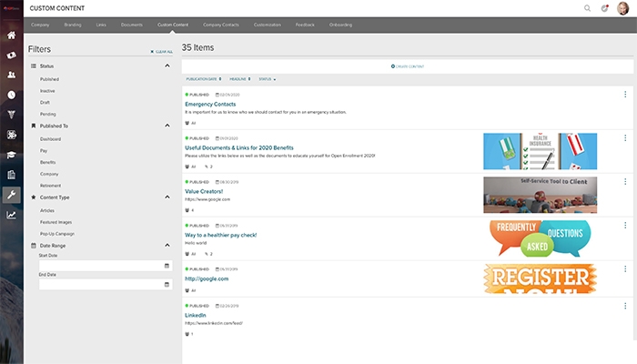Open the user profile avatar
The image size is (637, 364).
622,8
